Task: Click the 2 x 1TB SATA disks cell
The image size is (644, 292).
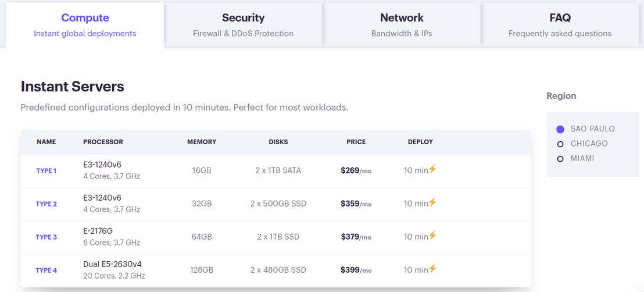Action: tap(278, 170)
